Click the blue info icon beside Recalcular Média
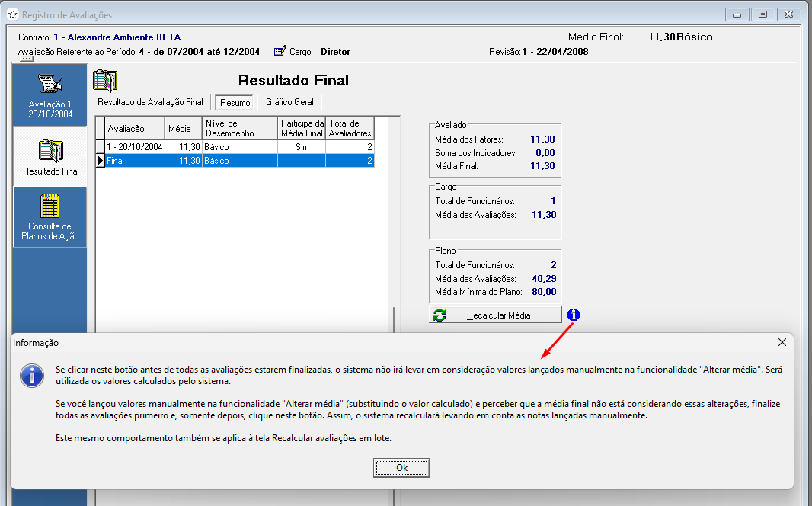 tap(574, 315)
